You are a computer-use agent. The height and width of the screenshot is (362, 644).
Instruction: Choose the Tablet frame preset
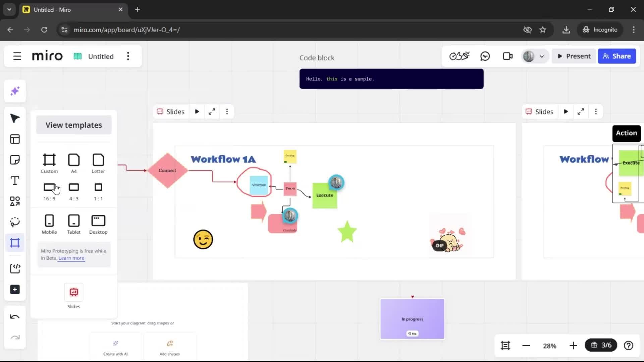coord(74,224)
